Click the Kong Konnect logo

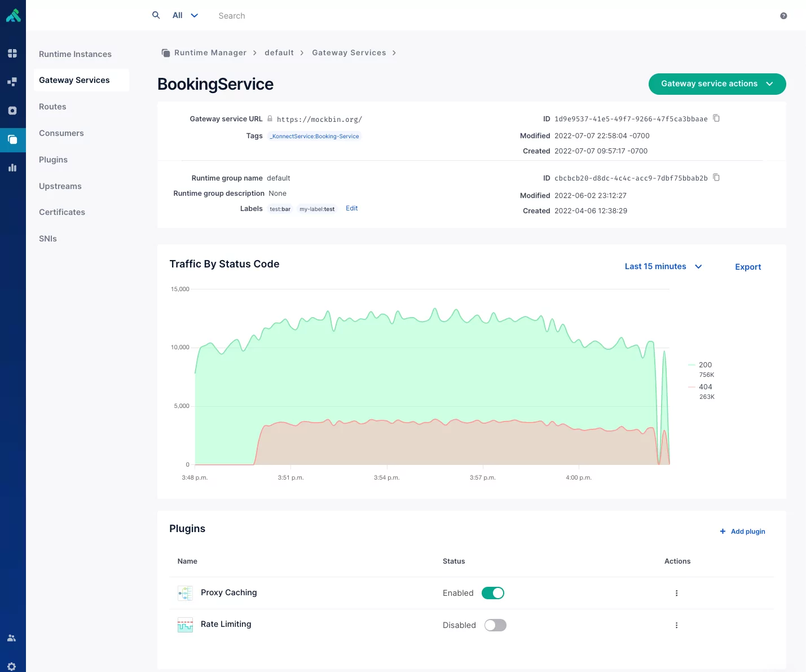coord(13,15)
